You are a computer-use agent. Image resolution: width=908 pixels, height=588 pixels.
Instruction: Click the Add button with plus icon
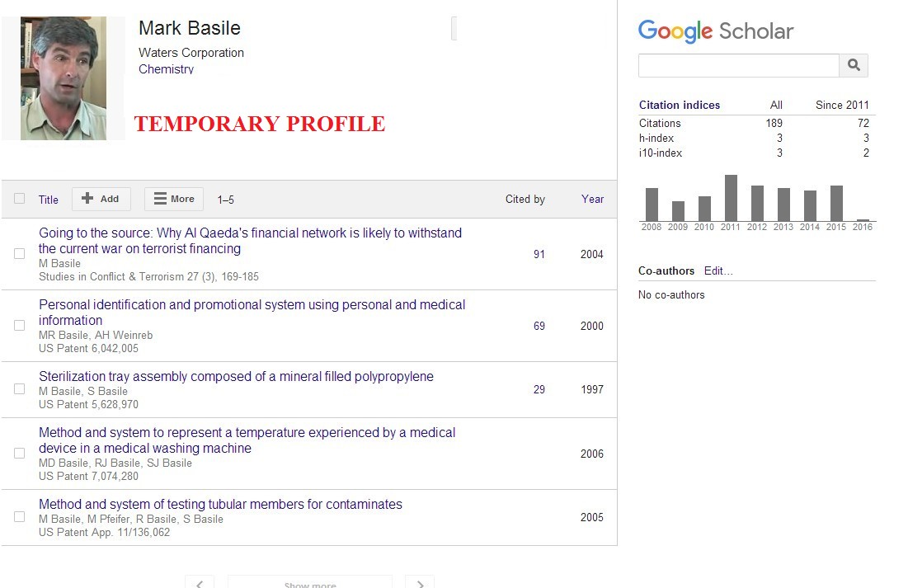pyautogui.click(x=101, y=199)
